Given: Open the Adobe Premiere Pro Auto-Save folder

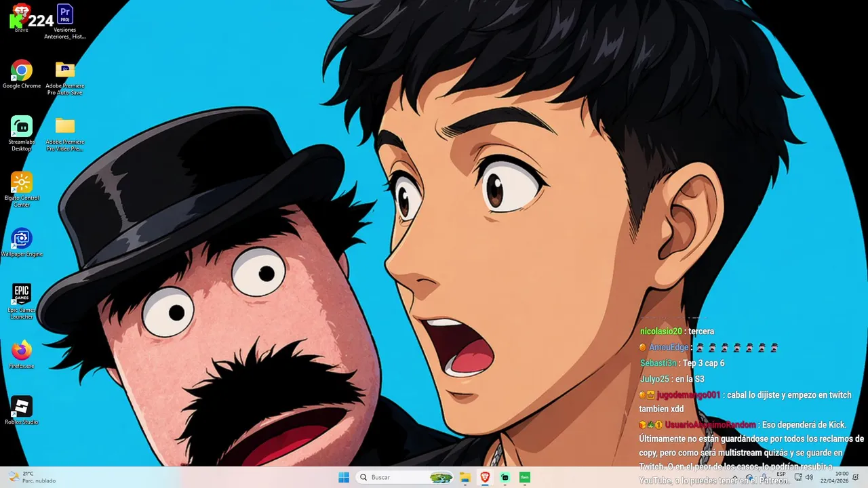Looking at the screenshot, I should click(x=65, y=78).
